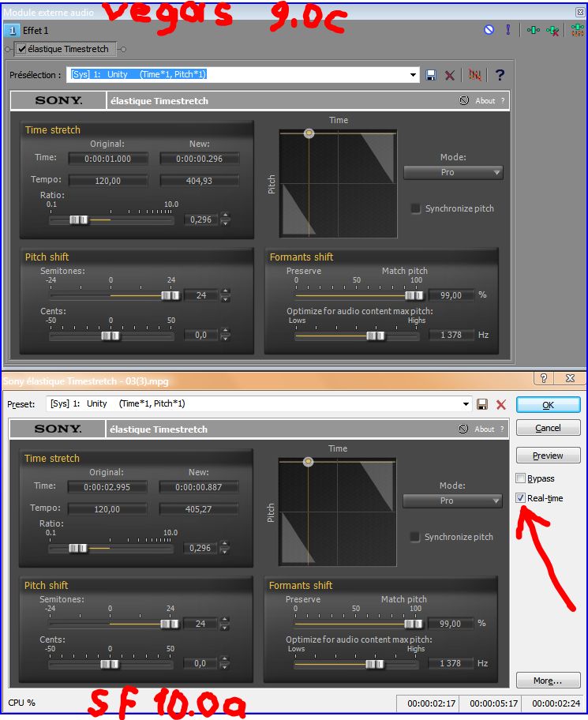Click max pitch Hz slider handle in Sound Forge
The width and height of the screenshot is (588, 720).
click(x=375, y=664)
